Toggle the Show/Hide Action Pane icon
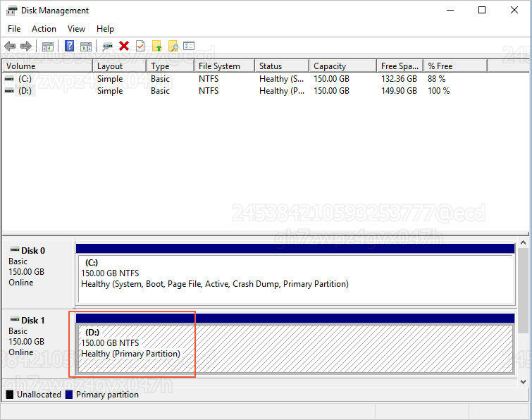This screenshot has height=420, width=532. tap(86, 46)
